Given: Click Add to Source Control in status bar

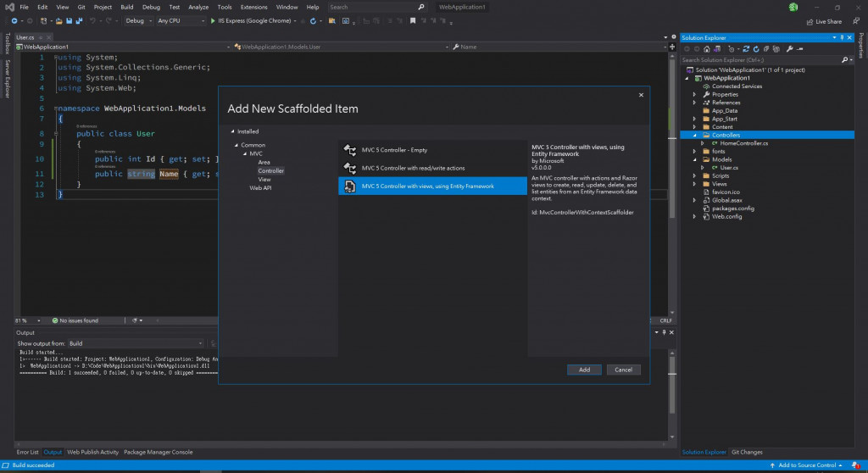Looking at the screenshot, I should tap(806, 465).
